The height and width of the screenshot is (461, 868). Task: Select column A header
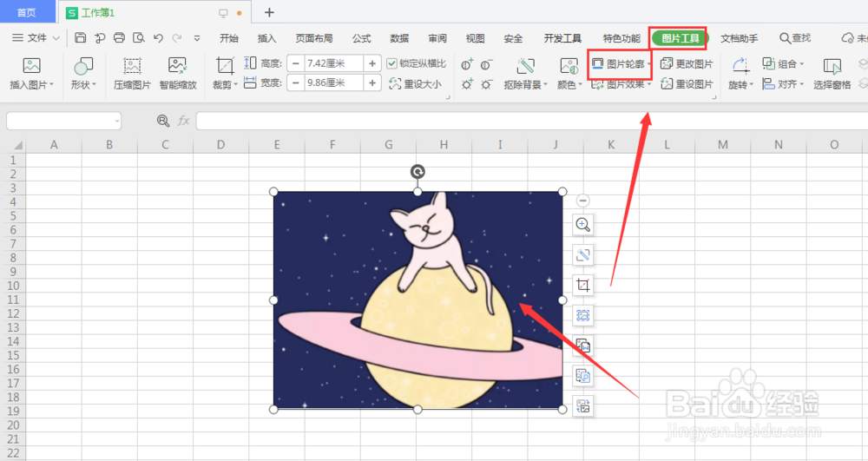click(54, 144)
